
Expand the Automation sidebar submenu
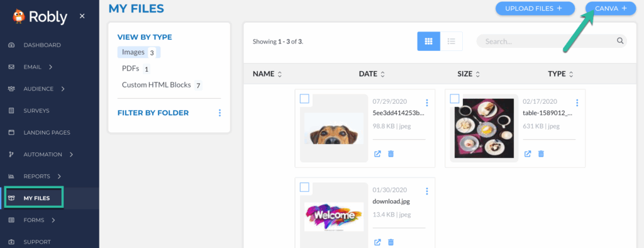[72, 155]
